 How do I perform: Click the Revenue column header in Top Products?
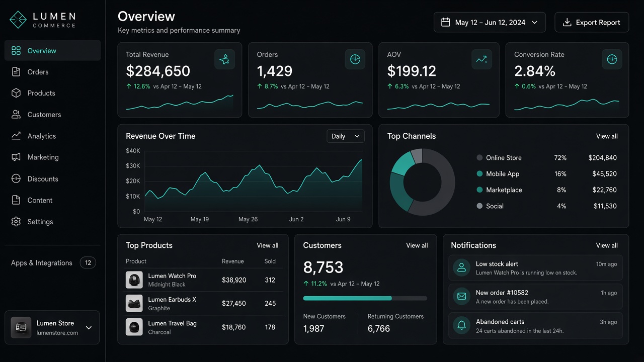pos(233,261)
